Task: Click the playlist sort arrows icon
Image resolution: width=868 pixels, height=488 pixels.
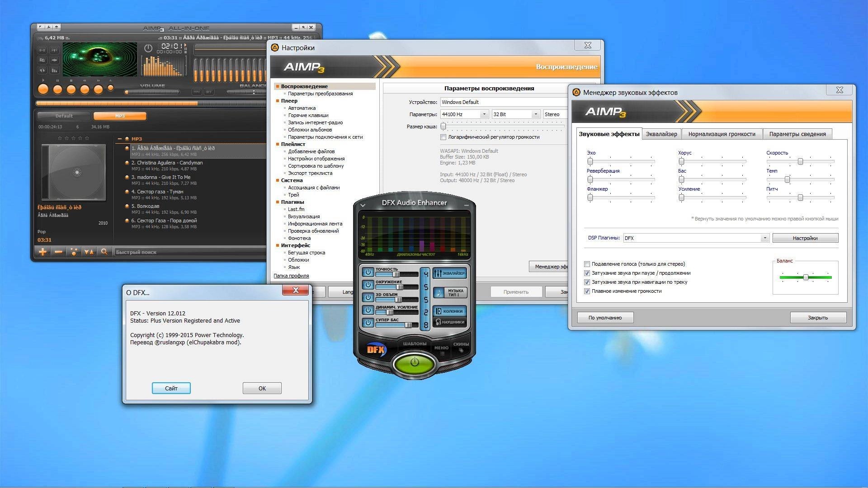Action: 89,252
